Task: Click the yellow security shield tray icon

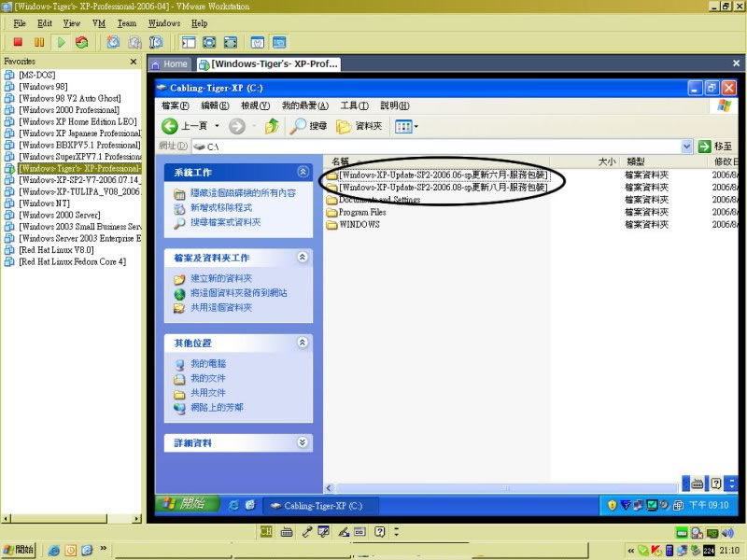Action: (613, 505)
